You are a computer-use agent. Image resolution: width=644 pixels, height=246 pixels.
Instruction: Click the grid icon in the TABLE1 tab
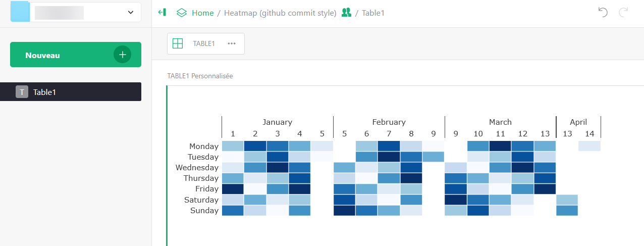pos(178,43)
